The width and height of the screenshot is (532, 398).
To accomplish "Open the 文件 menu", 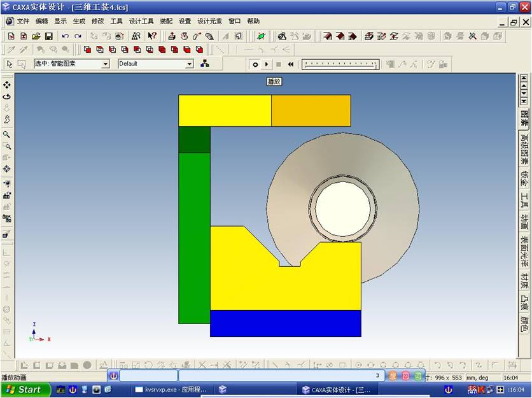I will tap(23, 21).
